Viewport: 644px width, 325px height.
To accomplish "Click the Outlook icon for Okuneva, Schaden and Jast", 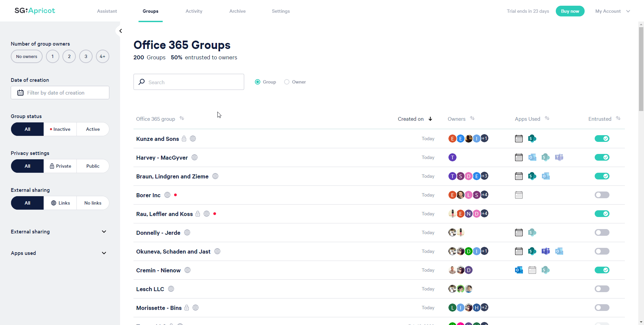I will (559, 251).
